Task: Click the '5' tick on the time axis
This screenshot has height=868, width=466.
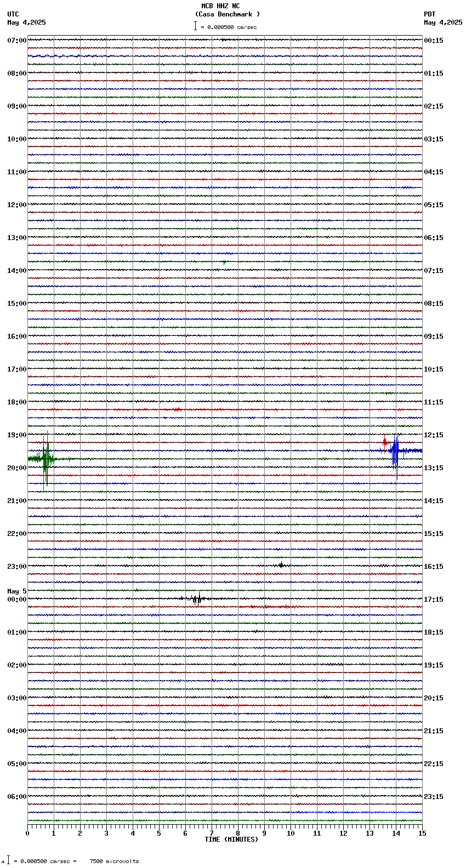Action: (159, 833)
